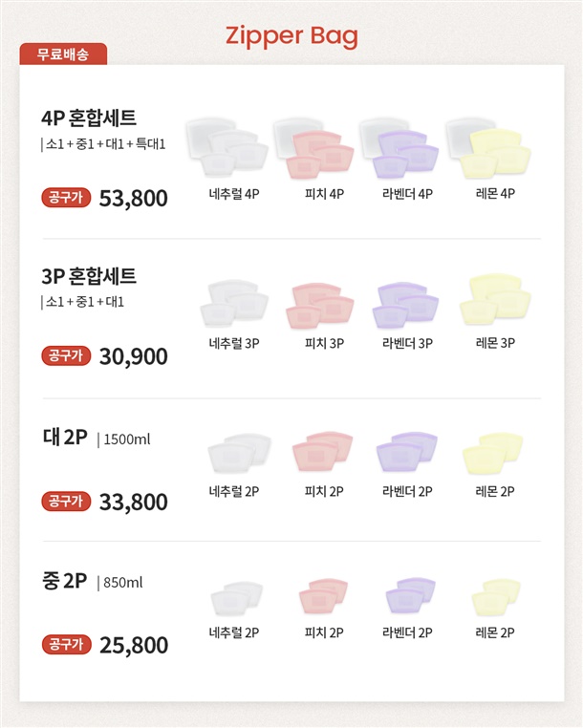
Task: Pick the 레몬 3P bag set image
Action: (495, 300)
